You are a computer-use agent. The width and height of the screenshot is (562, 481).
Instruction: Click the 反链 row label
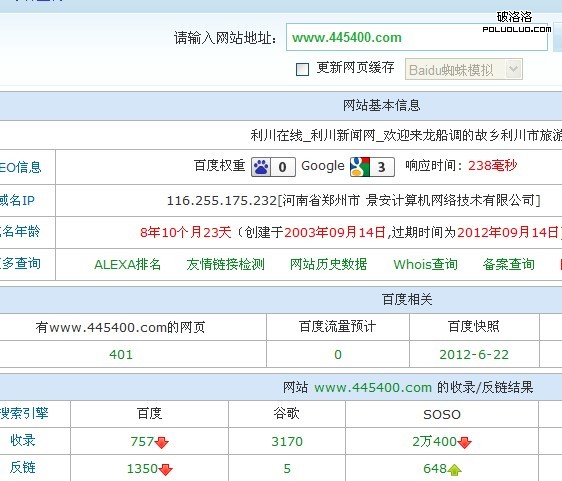22,468
